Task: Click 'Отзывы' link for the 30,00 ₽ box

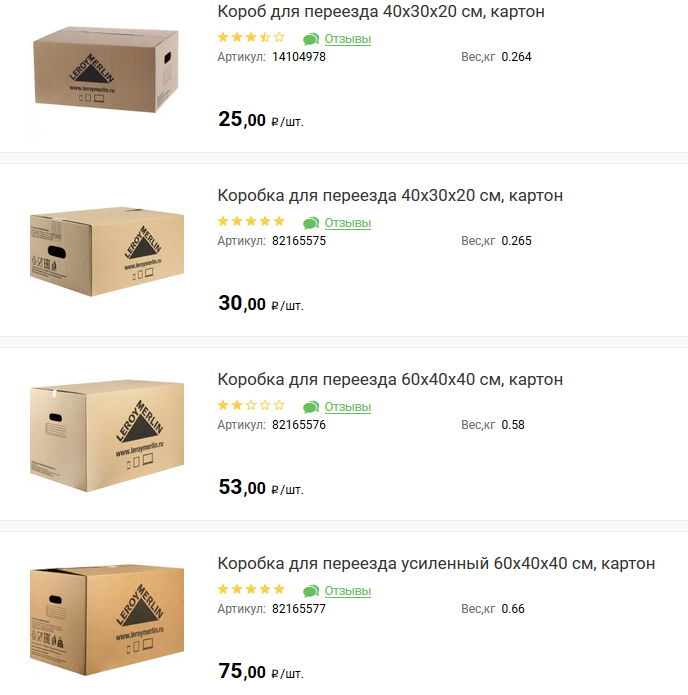Action: 348,223
